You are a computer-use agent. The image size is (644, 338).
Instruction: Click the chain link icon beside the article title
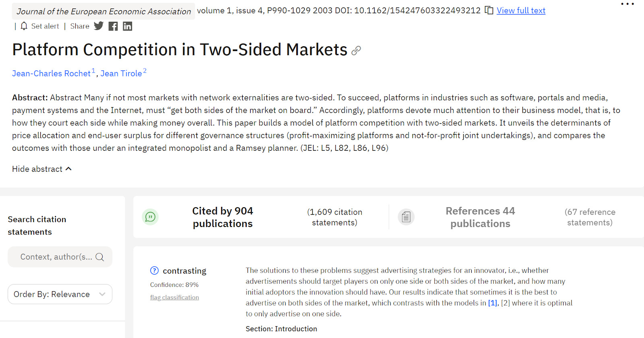(356, 51)
